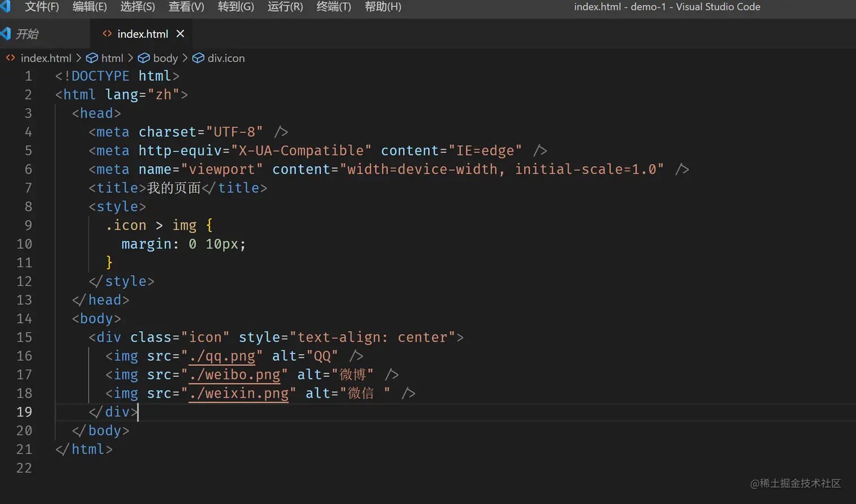Click line number 19 in the gutter

pyautogui.click(x=24, y=412)
